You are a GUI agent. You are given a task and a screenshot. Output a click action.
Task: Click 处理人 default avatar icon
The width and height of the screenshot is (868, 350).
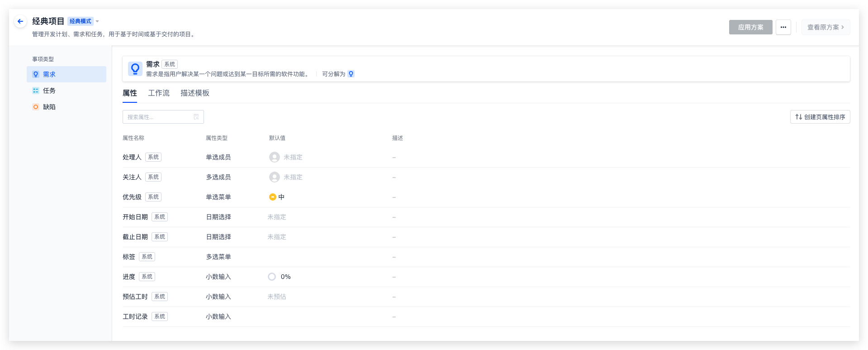point(275,157)
